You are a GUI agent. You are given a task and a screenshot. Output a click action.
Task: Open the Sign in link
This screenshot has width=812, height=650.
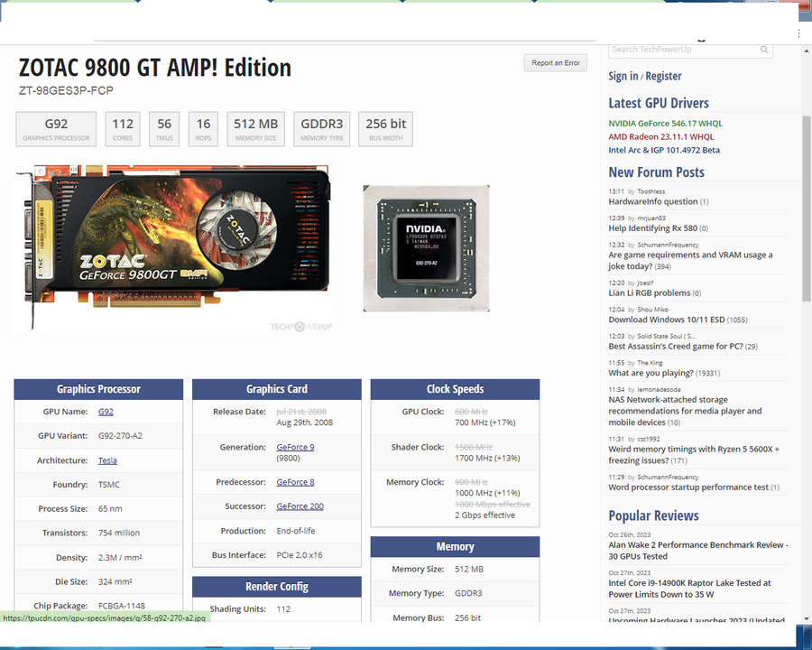click(x=623, y=76)
